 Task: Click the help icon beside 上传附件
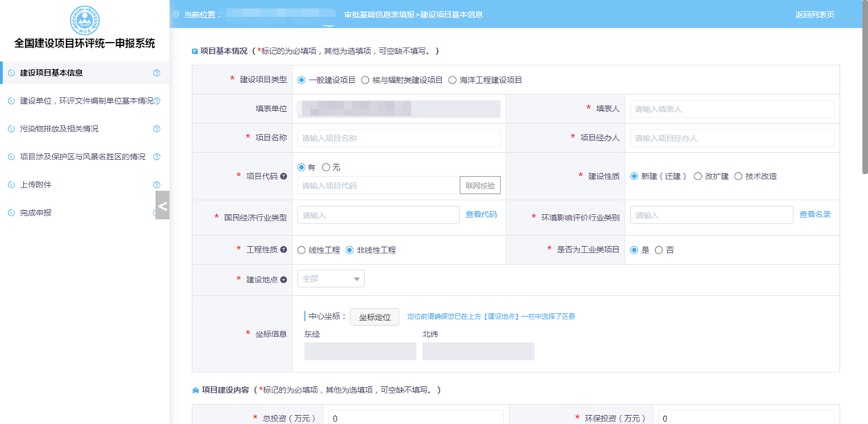point(157,185)
